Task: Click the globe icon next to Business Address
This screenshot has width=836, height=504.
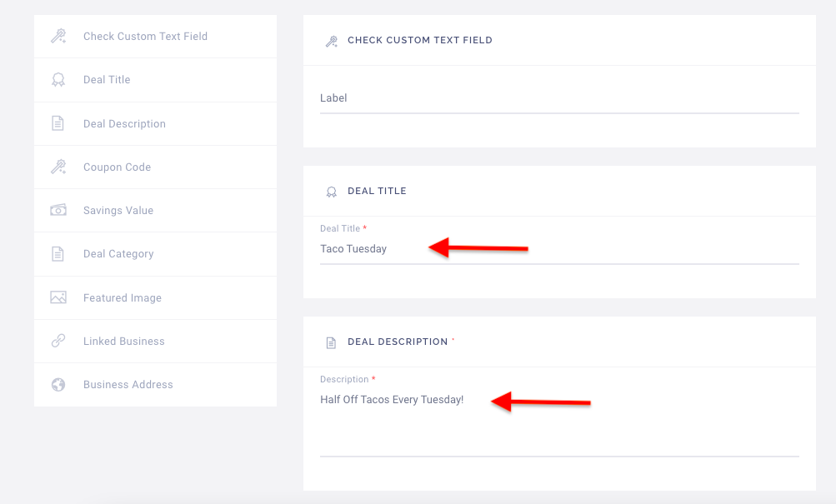Action: 58,385
